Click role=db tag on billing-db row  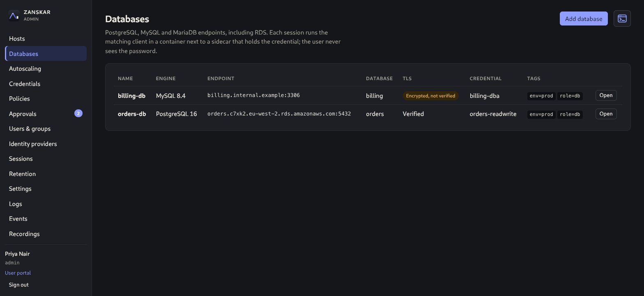point(570,96)
